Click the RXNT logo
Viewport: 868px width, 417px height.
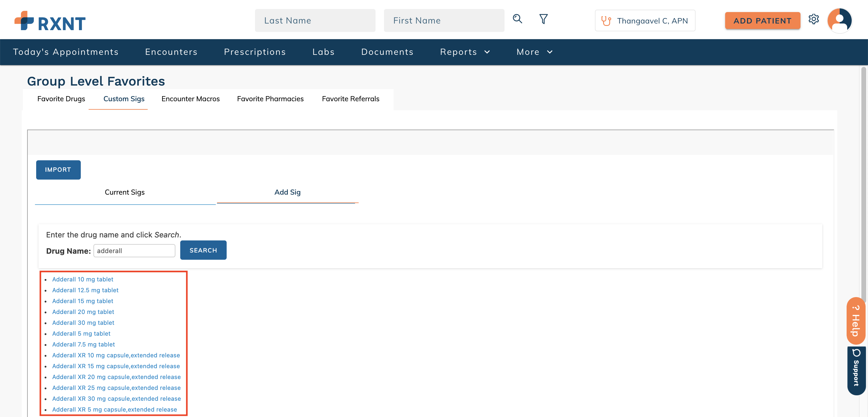50,21
